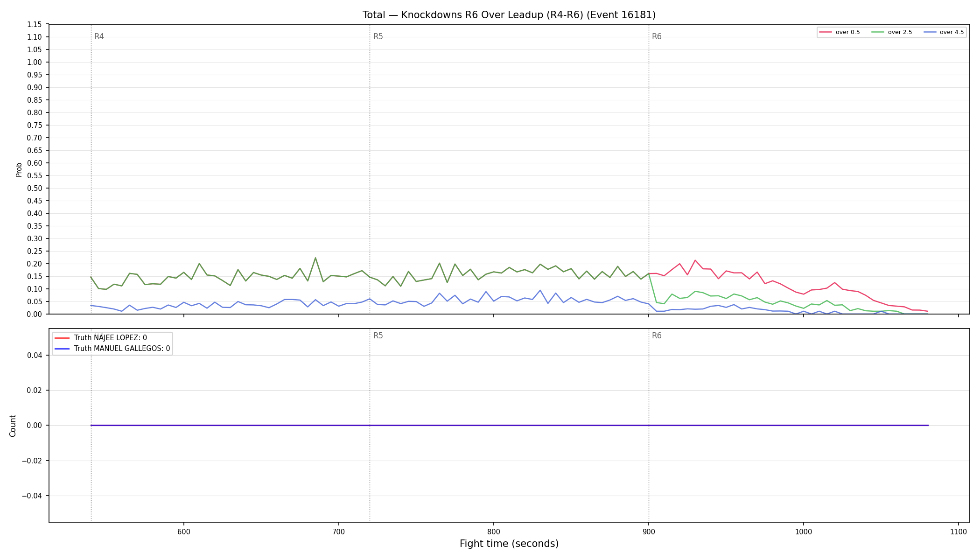980x560 pixels.
Task: Click the −0.02 tick on the Count axis
Action: pos(32,461)
